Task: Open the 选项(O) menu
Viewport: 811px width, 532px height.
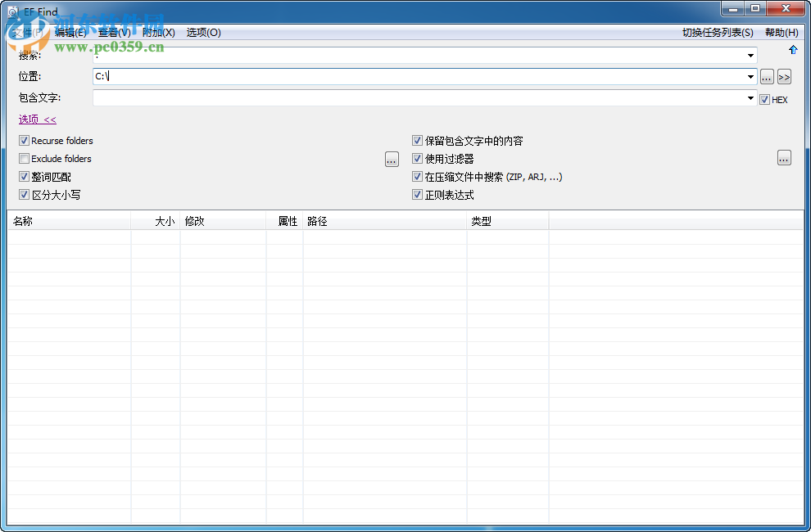Action: [x=204, y=33]
